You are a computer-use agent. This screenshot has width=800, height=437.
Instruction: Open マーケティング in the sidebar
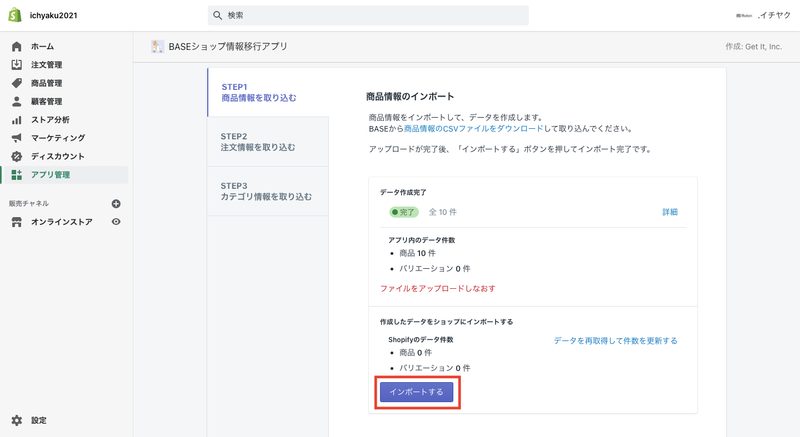(x=58, y=138)
